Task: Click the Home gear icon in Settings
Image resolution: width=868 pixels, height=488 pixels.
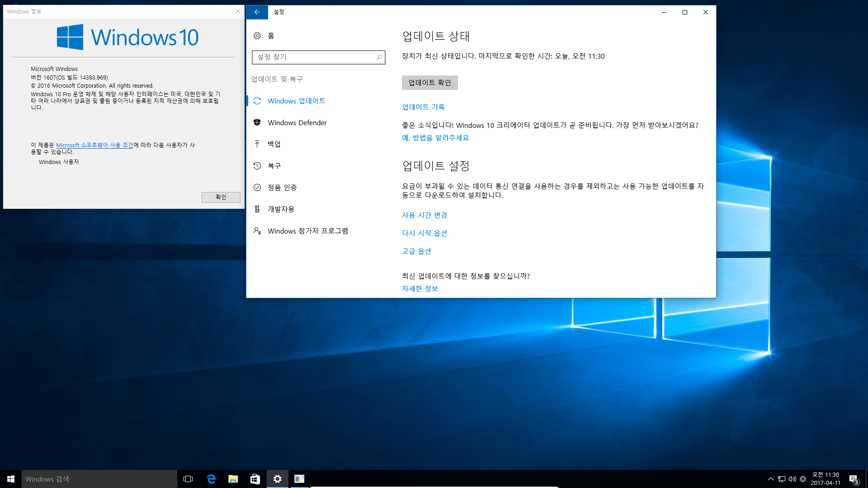Action: [257, 36]
